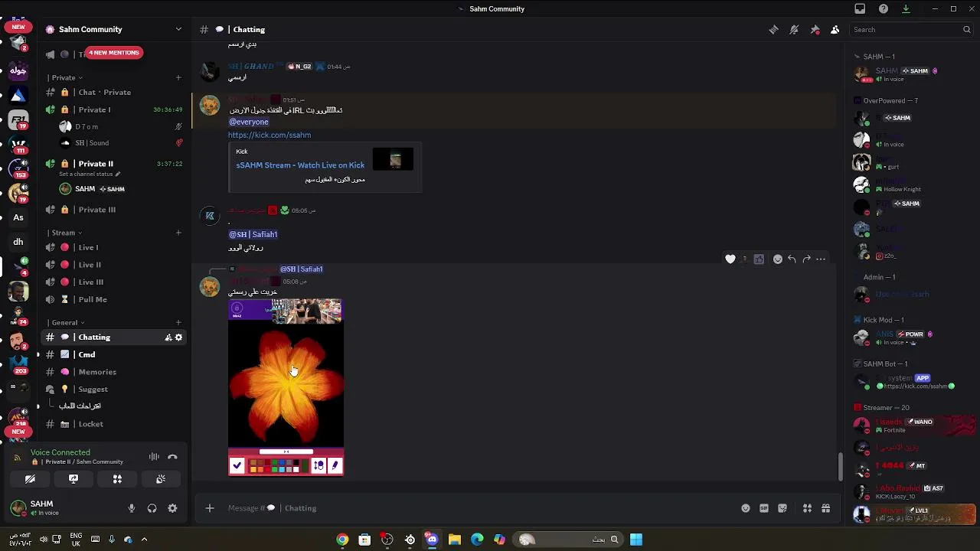Viewport: 980px width, 551px height.
Task: Join Live I voice channel
Action: click(x=114, y=247)
